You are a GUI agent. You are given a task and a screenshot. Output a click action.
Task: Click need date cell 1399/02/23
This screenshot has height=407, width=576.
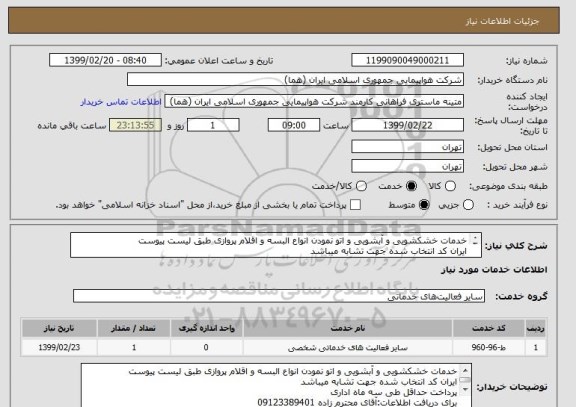(59, 347)
